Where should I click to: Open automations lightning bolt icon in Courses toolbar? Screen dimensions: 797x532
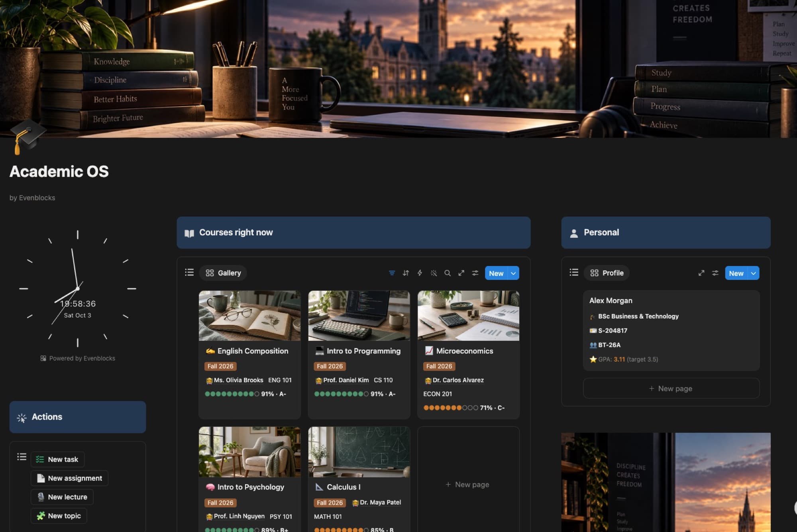pyautogui.click(x=420, y=273)
